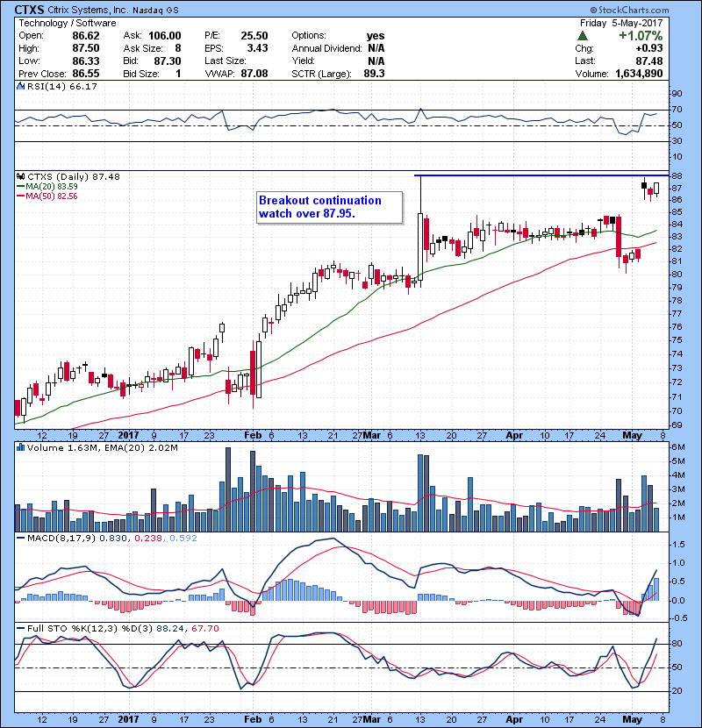Click the red MA(50) legend line marker
Viewport: 702px width, 728px height.
click(x=20, y=196)
